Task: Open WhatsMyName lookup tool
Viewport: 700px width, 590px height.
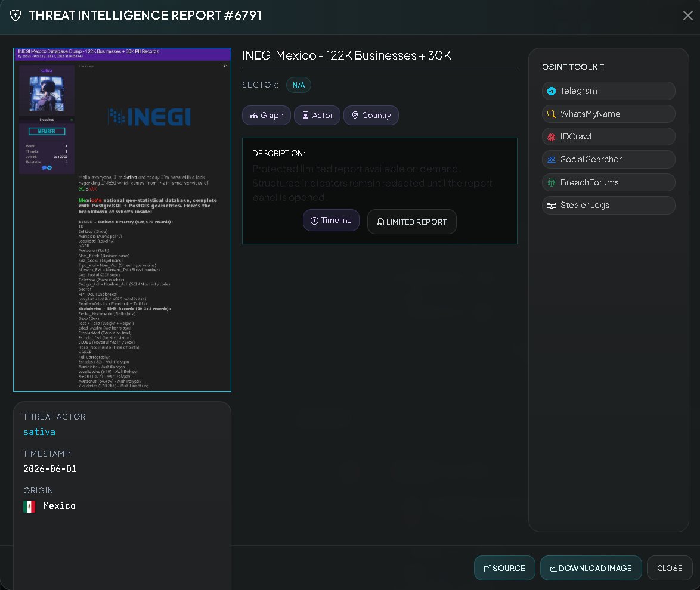Action: (x=609, y=114)
